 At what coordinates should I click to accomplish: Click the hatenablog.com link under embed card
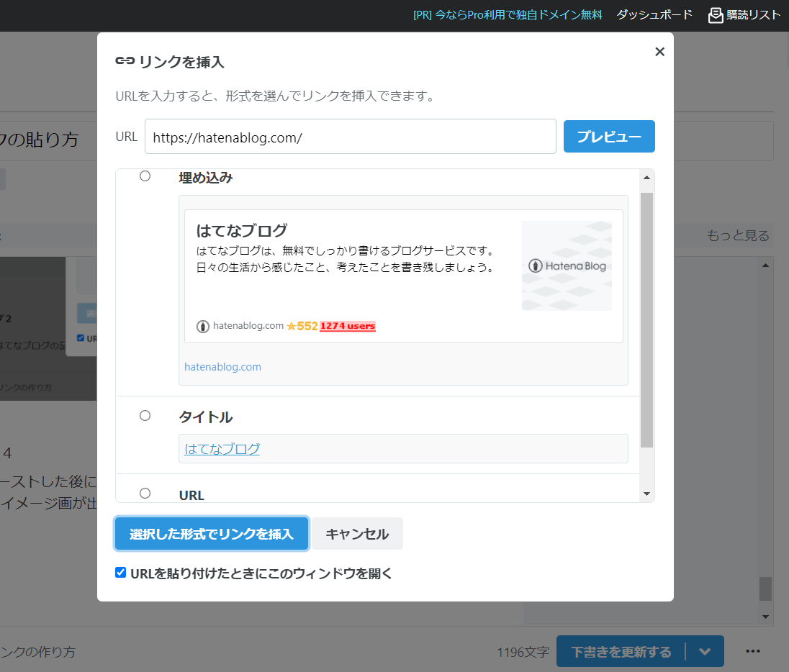pyautogui.click(x=222, y=367)
